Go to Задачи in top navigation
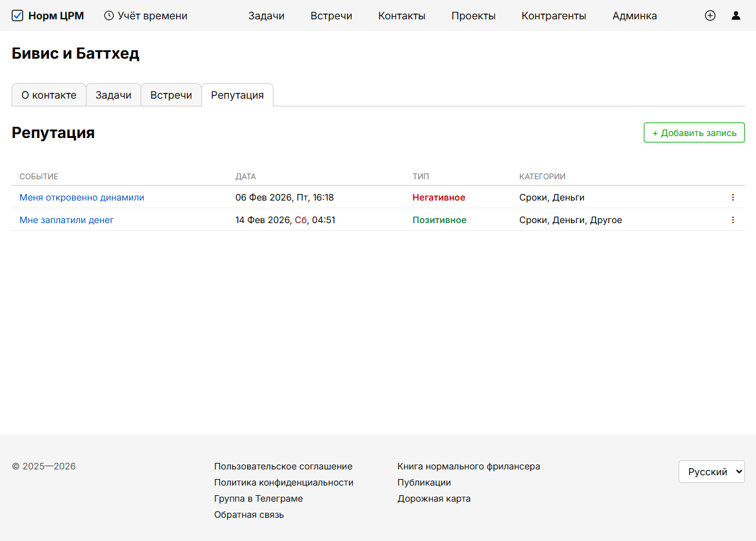756x541 pixels. 266,15
